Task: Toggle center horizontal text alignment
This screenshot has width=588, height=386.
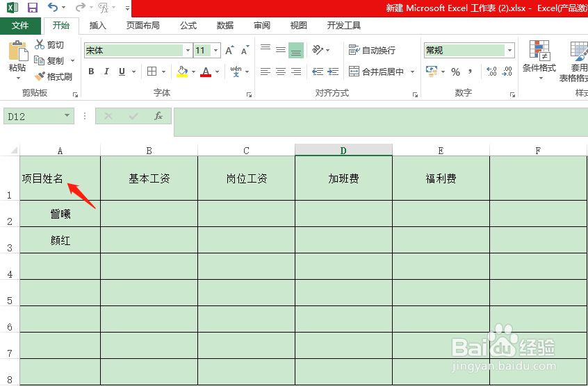Action: point(281,72)
